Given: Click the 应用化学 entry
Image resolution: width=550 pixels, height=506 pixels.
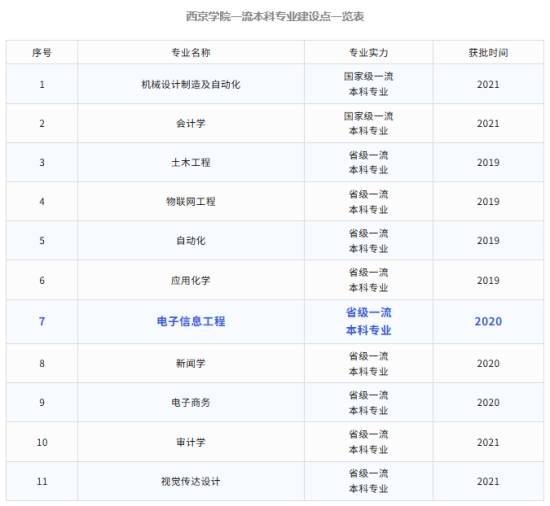Looking at the screenshot, I should point(191,281).
